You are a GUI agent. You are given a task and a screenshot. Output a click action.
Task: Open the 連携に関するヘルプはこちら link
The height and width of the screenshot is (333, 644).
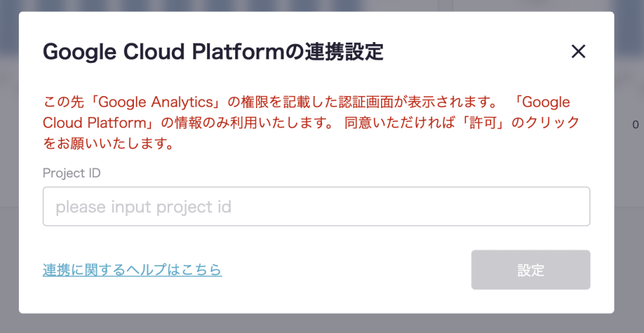132,270
